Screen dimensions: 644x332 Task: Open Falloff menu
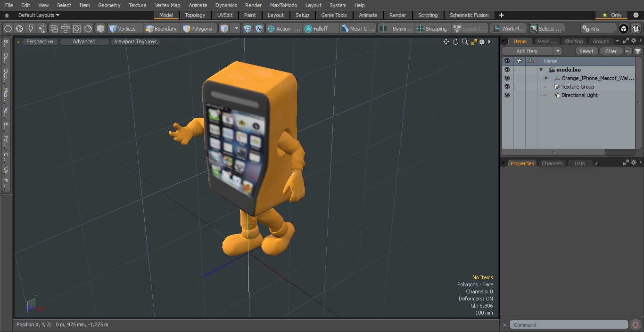pyautogui.click(x=321, y=29)
